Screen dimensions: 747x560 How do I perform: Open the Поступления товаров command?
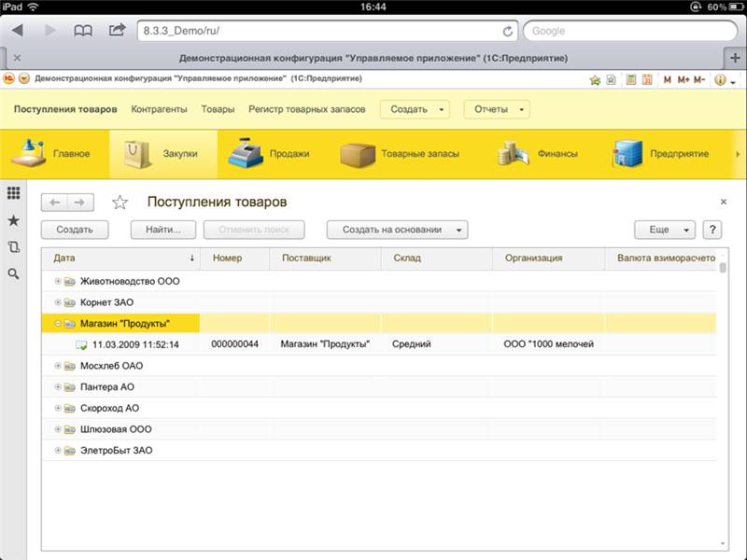(x=65, y=109)
